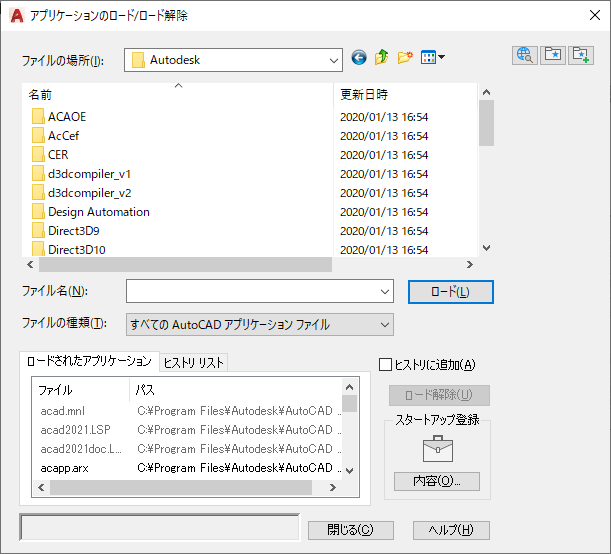Select acapp.arx in loaded list
This screenshot has height=554, width=611.
point(64,468)
